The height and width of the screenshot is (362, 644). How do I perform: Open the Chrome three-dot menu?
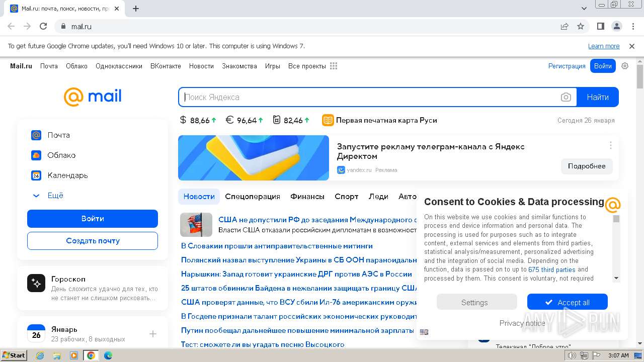(632, 26)
